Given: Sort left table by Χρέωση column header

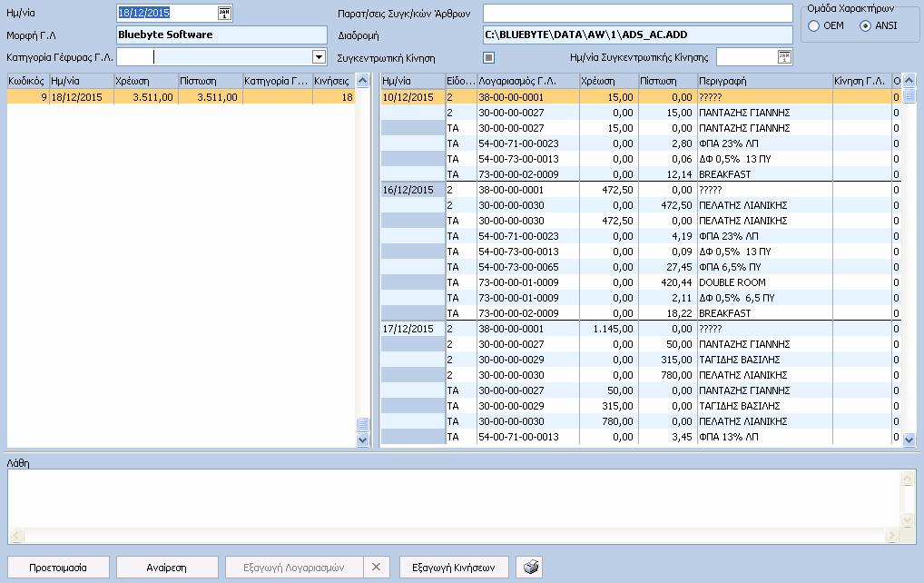Looking at the screenshot, I should (x=146, y=81).
